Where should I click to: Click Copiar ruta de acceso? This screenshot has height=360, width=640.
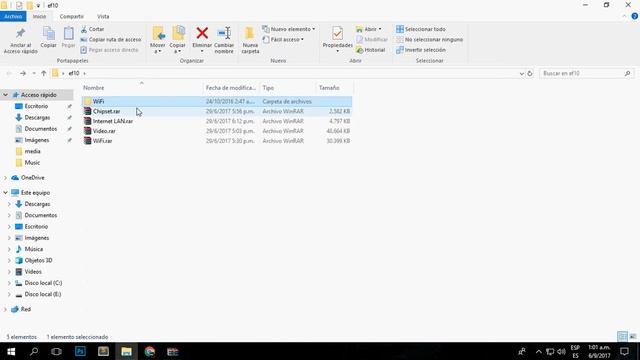tap(111, 40)
